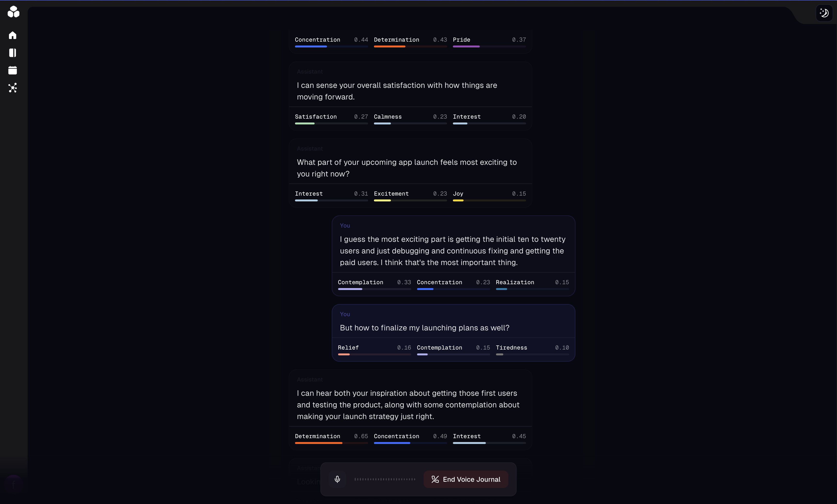Go to Home via the house icon

click(x=13, y=35)
